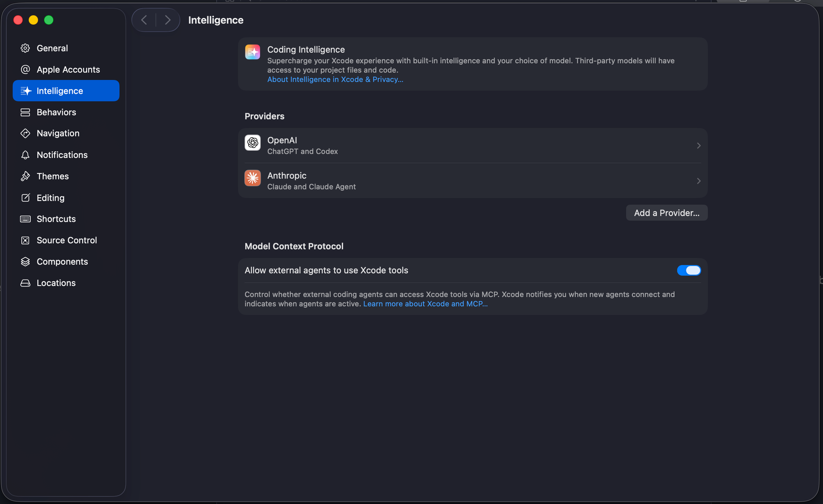Select Shortcuts in the sidebar
This screenshot has height=504, width=823.
click(x=56, y=219)
